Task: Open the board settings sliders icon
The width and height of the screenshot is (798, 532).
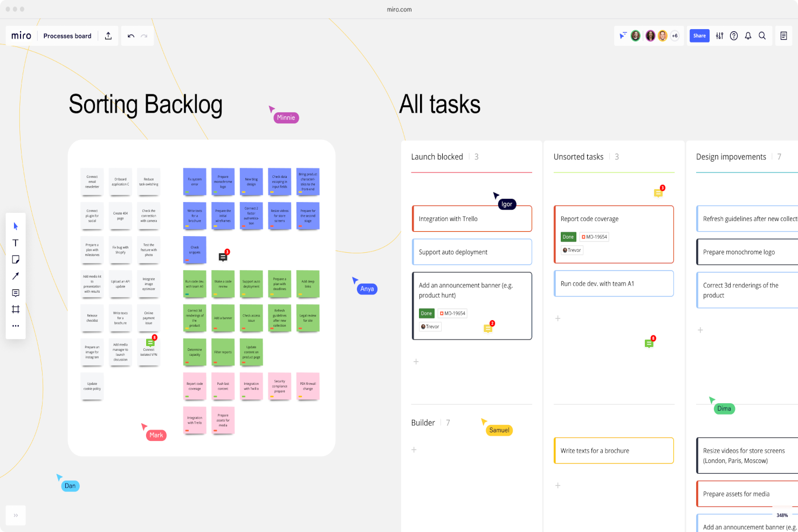Action: 719,36
